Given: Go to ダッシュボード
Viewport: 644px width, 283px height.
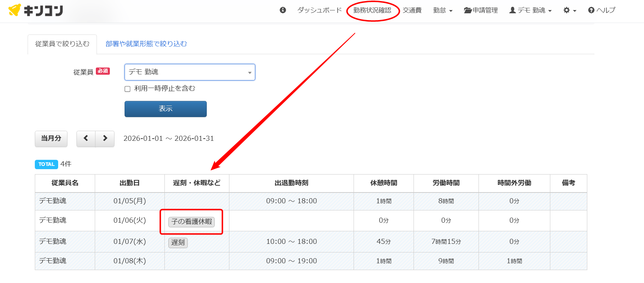Looking at the screenshot, I should [x=319, y=10].
